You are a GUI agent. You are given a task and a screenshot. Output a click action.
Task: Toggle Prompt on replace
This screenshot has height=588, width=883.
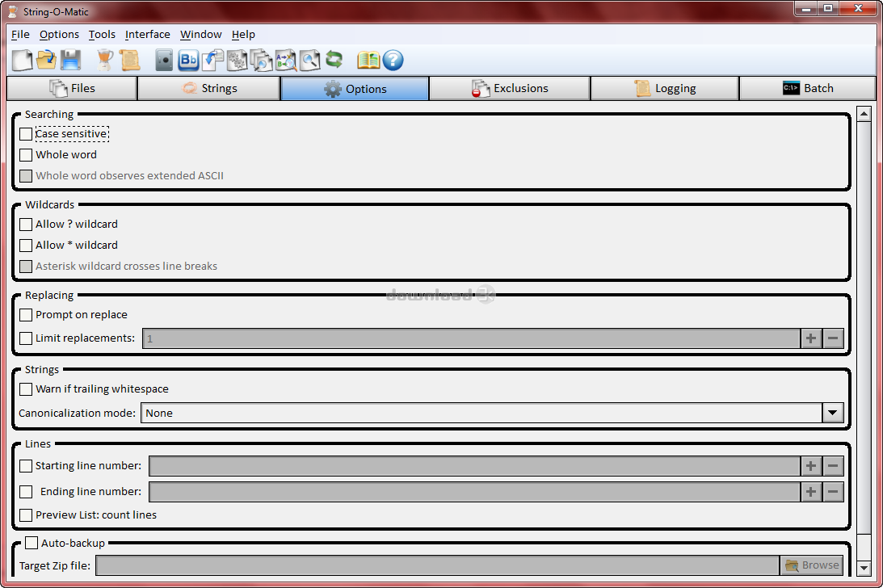[26, 315]
